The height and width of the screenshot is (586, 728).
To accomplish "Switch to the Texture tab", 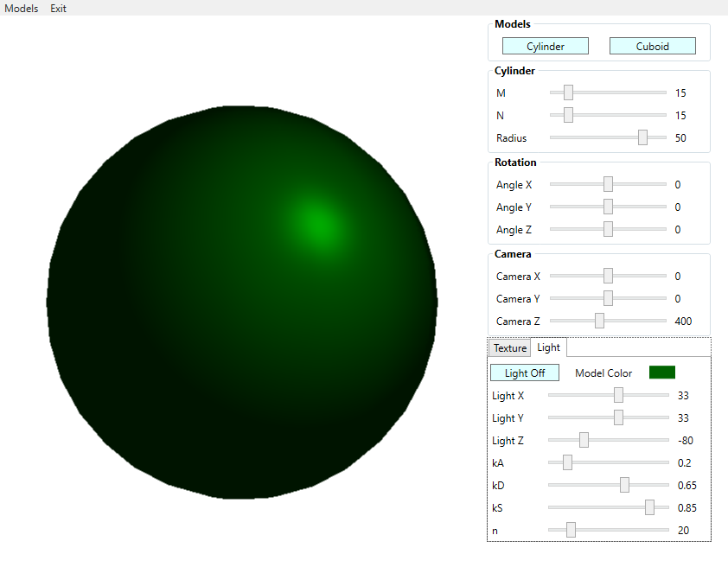I will pyautogui.click(x=509, y=348).
